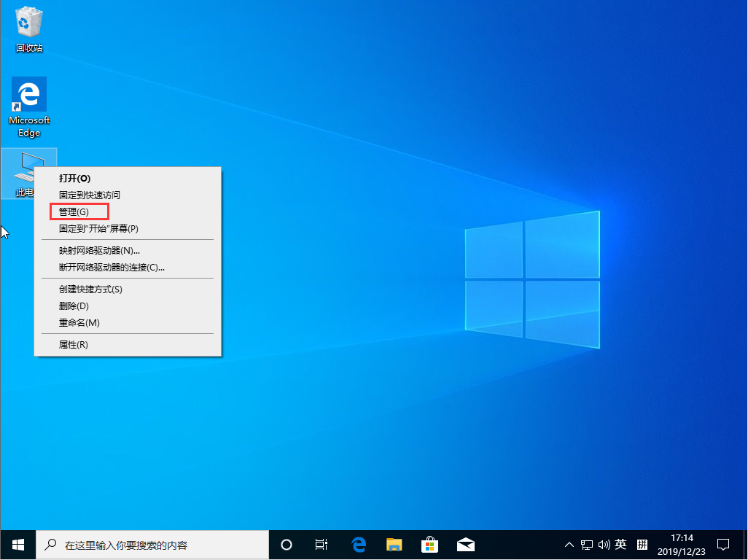
Task: Toggle input language by clicking 英 indicator
Action: coord(620,545)
